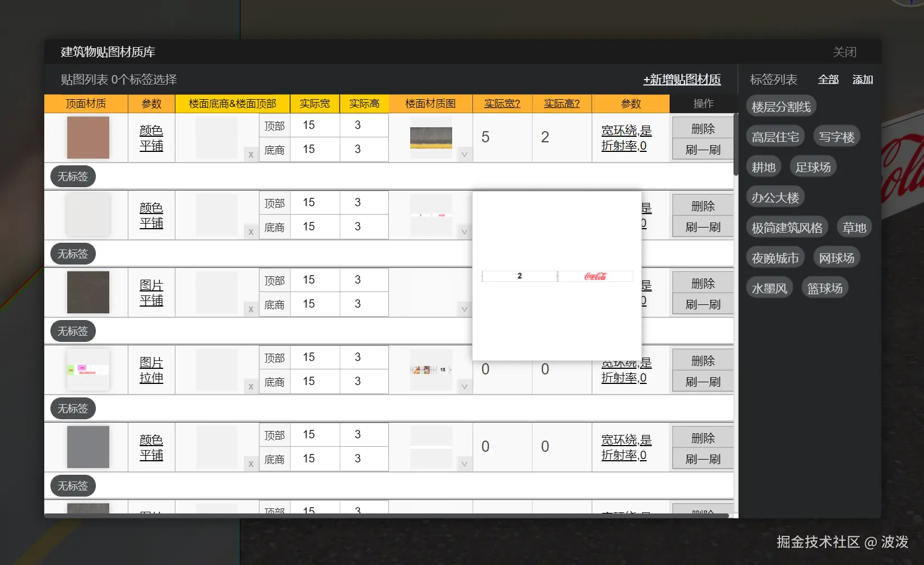This screenshot has height=565, width=924.
Task: Edit the fifth row's 无标签 tag
Action: [73, 486]
